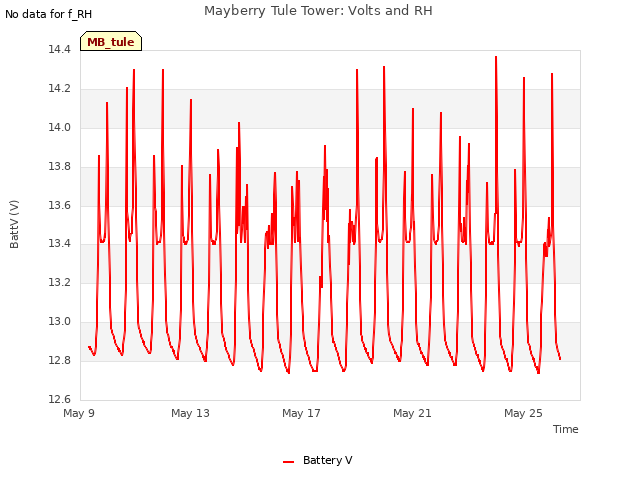
Task: Click the 13.6 y-axis tick label
Action: tap(60, 205)
